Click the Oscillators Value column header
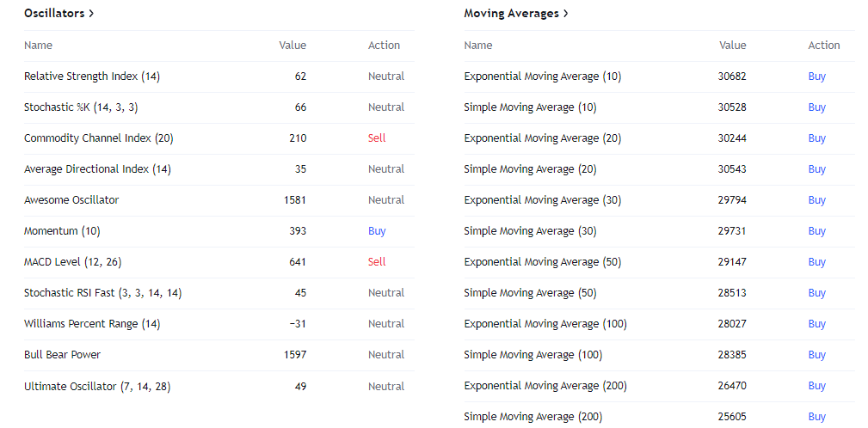This screenshot has width=868, height=428. click(292, 46)
